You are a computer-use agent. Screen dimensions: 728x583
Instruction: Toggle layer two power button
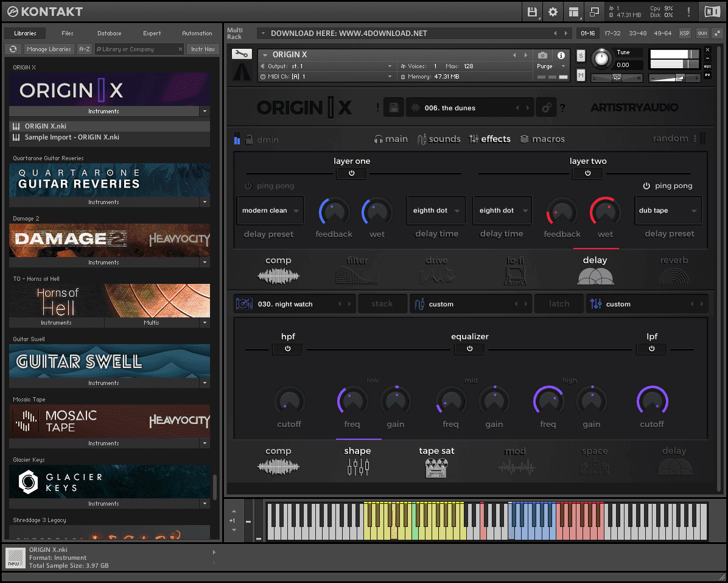coord(588,173)
